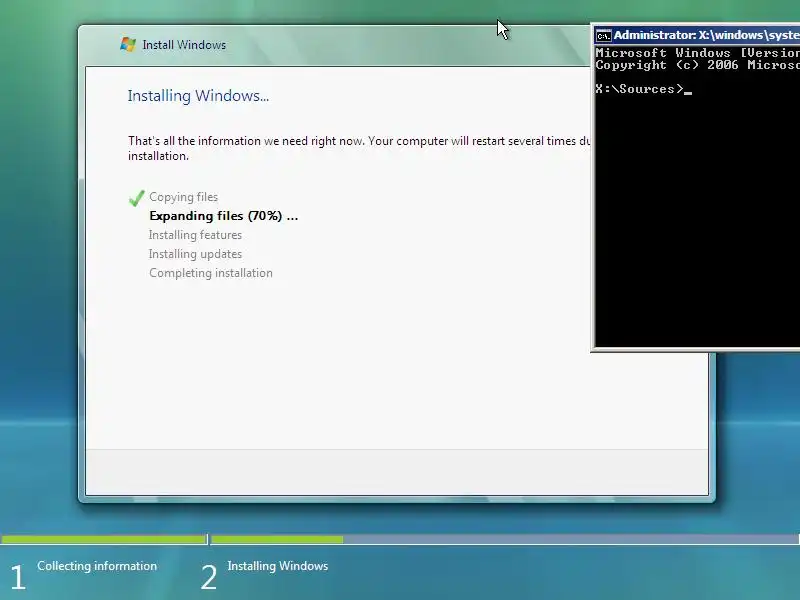Select the Copying files step
The width and height of the screenshot is (800, 600).
tap(183, 197)
